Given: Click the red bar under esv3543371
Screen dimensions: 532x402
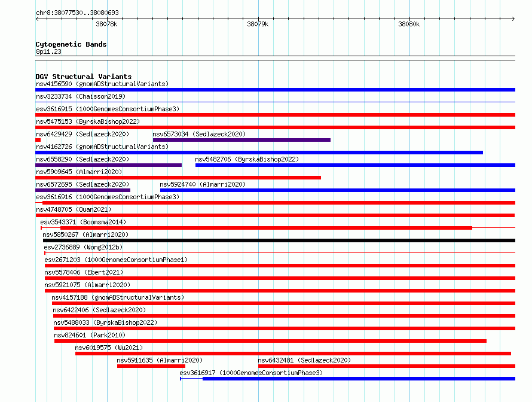Looking at the screenshot, I should [x=267, y=228].
